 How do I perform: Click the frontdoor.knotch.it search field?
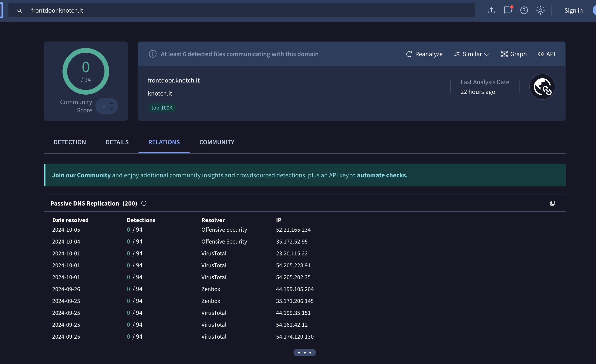click(242, 10)
